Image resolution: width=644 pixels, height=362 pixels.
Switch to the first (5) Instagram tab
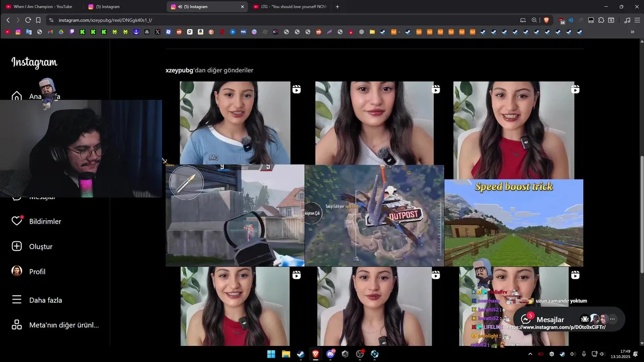[x=124, y=7]
